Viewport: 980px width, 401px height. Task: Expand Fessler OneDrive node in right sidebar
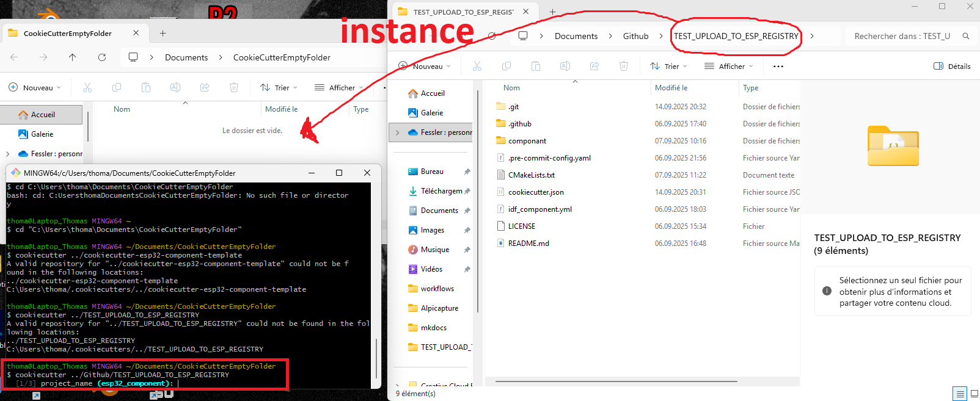(x=398, y=132)
